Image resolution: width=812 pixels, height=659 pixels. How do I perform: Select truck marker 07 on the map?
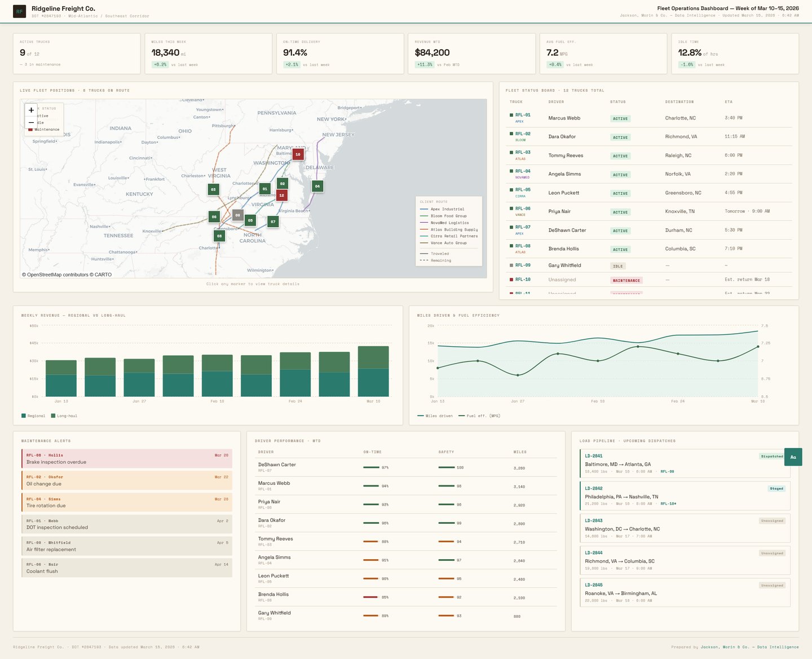point(273,222)
